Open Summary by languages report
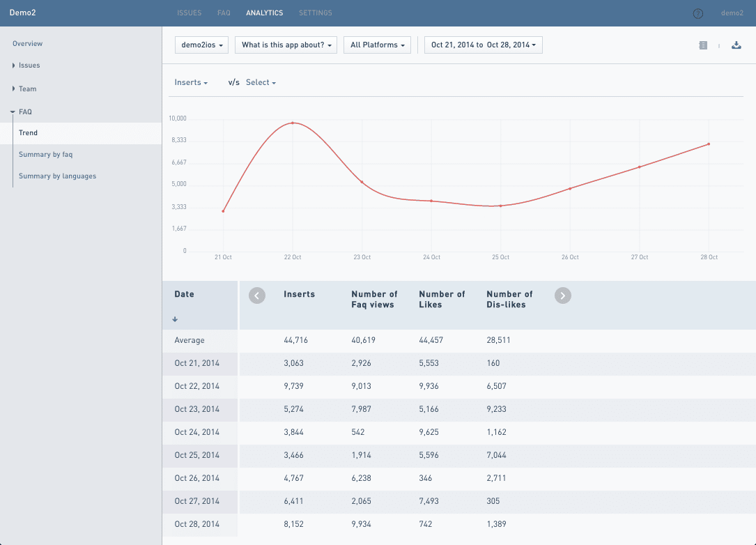Screen dimensions: 756x545 pos(57,176)
